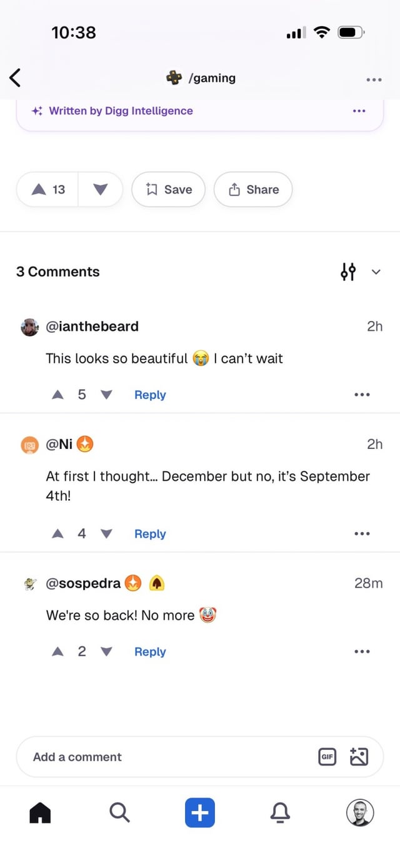Open the notifications bell
400x868 pixels.
(x=281, y=812)
